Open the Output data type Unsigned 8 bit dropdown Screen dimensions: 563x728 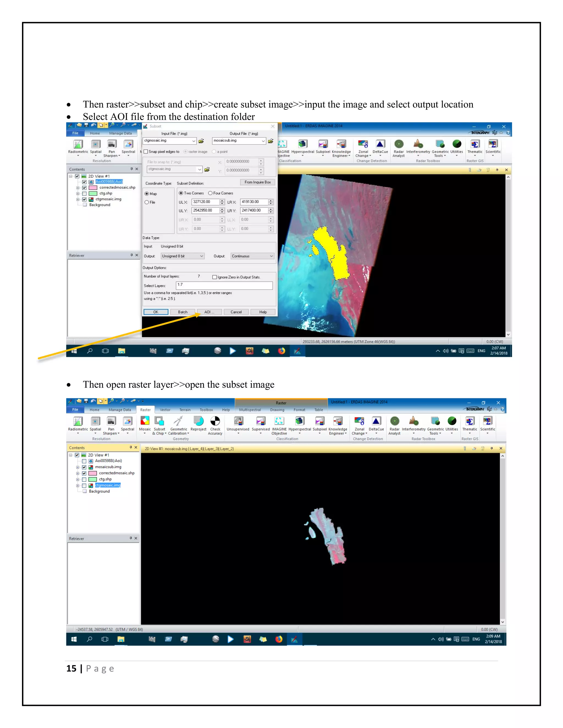click(x=183, y=256)
